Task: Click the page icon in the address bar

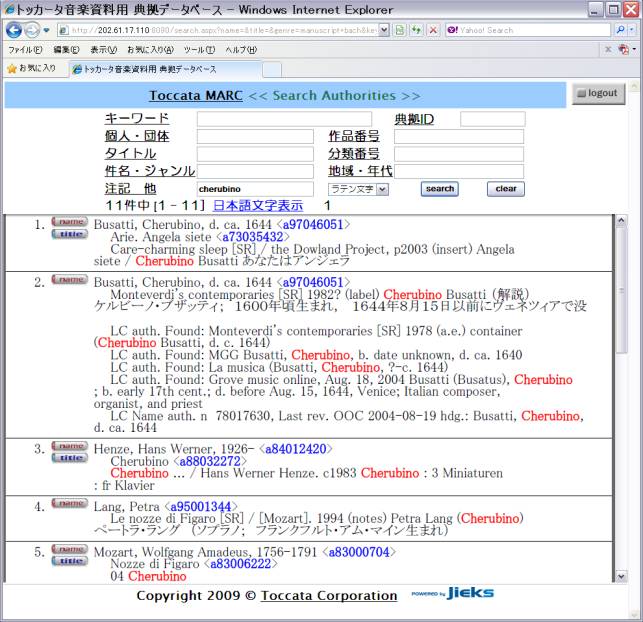Action: click(x=63, y=30)
